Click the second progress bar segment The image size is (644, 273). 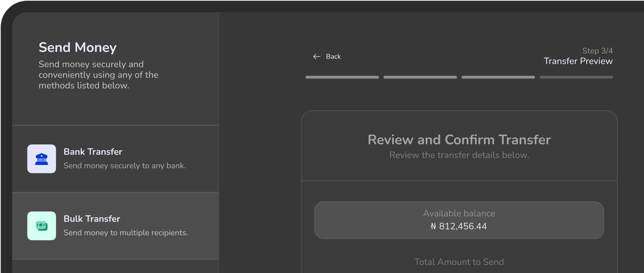click(x=420, y=77)
